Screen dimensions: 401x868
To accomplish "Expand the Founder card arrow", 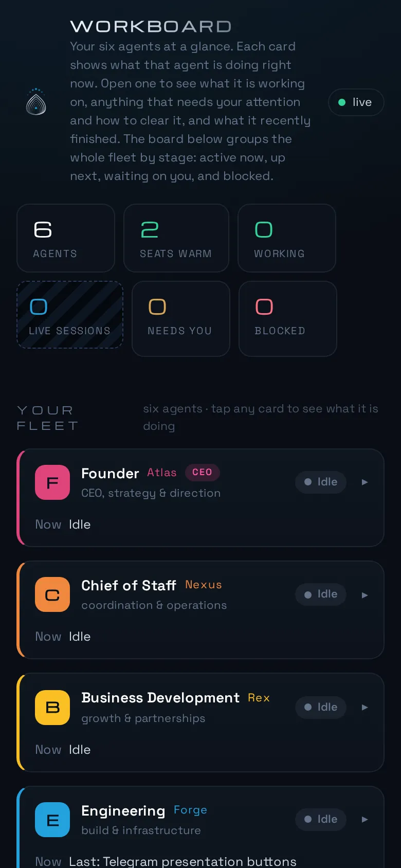I will [364, 482].
